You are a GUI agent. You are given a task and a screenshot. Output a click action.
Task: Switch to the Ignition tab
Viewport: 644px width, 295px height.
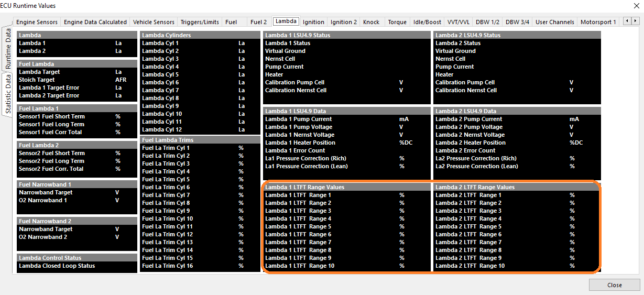[313, 22]
